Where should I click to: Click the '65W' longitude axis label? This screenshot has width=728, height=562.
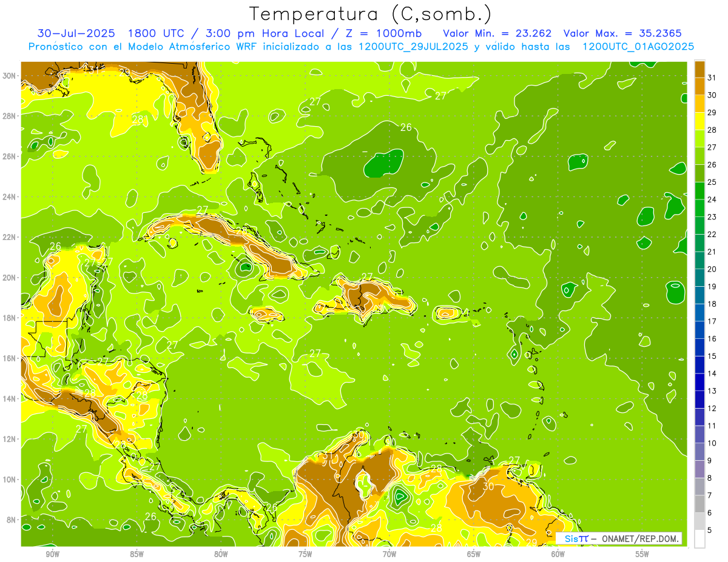474,554
